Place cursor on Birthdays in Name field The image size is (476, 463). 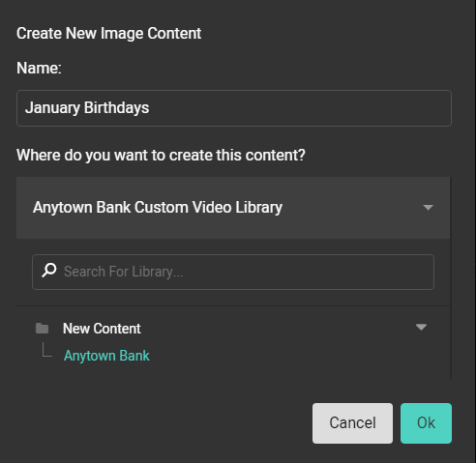pyautogui.click(x=116, y=108)
